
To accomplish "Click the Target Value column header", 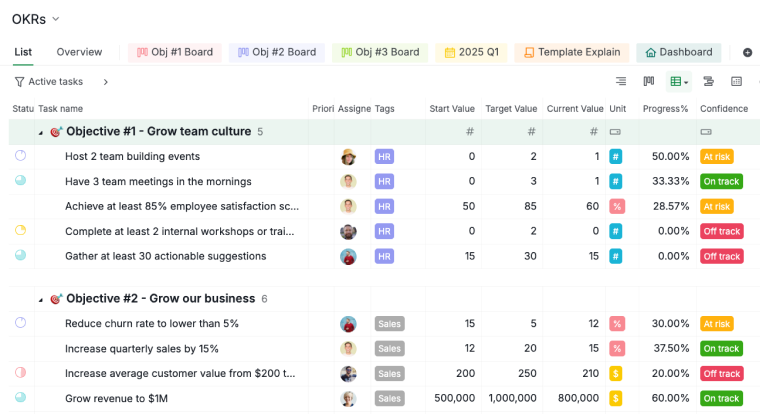I will pos(511,109).
